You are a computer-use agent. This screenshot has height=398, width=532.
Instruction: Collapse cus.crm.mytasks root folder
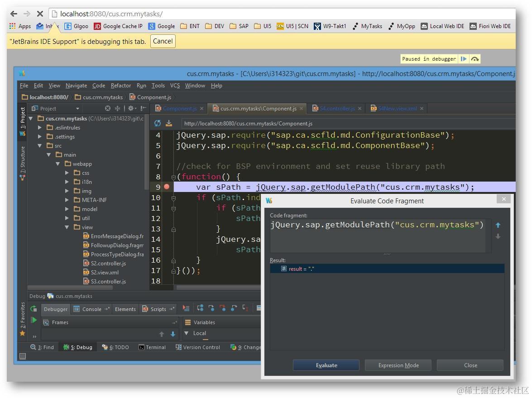tap(31, 119)
